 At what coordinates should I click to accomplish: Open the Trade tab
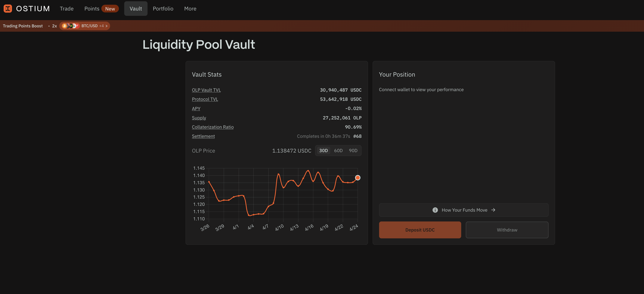click(x=66, y=9)
